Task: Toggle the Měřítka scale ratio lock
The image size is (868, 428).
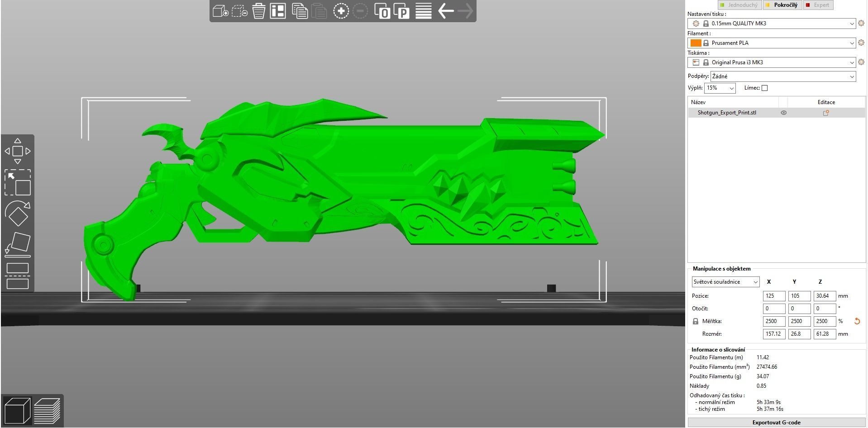Action: pos(696,322)
